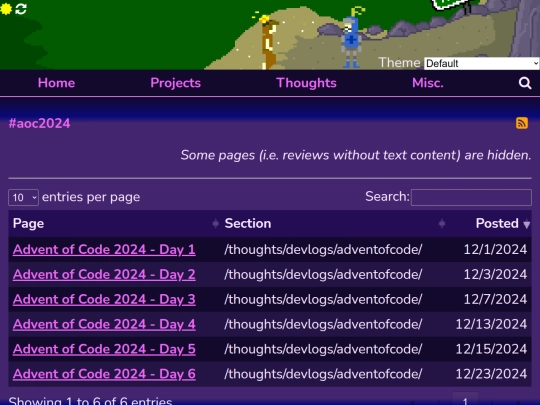Viewport: 540px width, 405px height.
Task: Select pagination page 1 button
Action: [465, 399]
